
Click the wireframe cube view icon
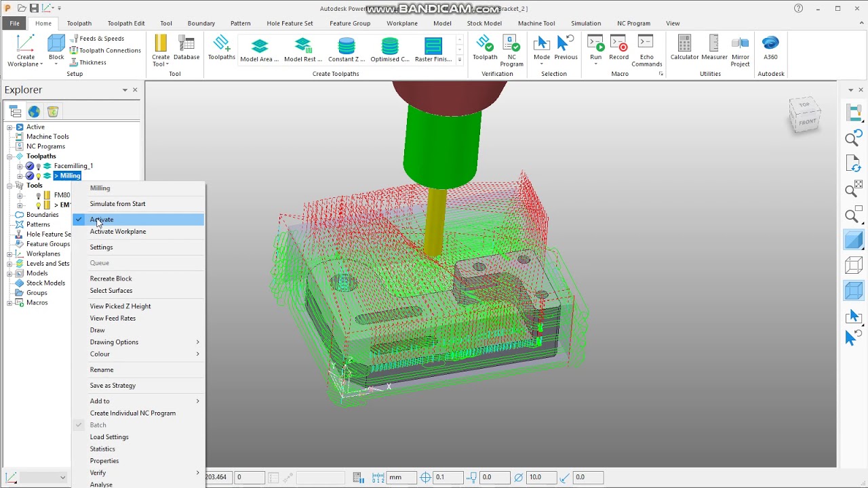coord(854,265)
